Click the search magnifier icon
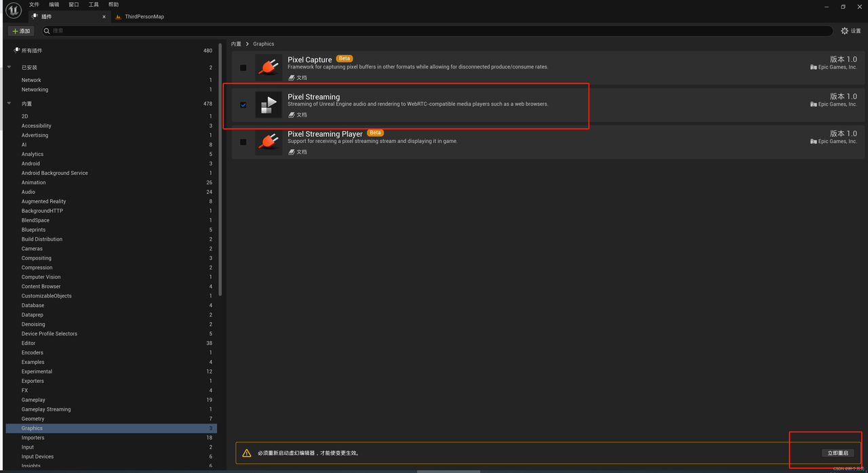 click(47, 31)
